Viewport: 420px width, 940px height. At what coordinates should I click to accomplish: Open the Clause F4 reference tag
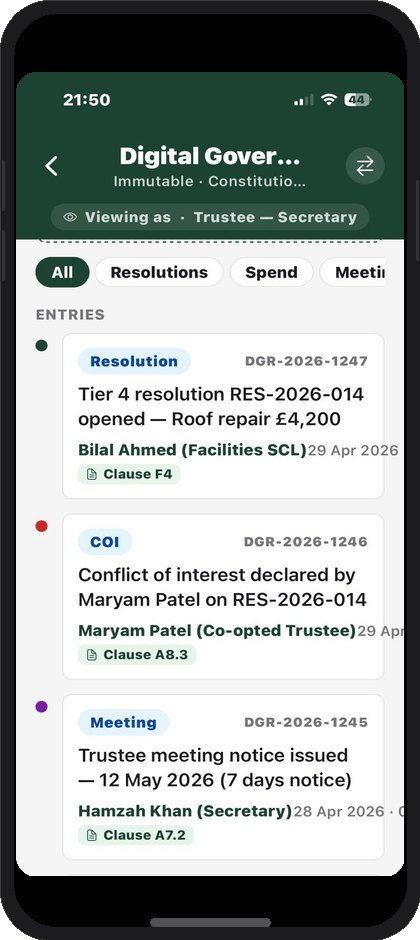tap(129, 474)
